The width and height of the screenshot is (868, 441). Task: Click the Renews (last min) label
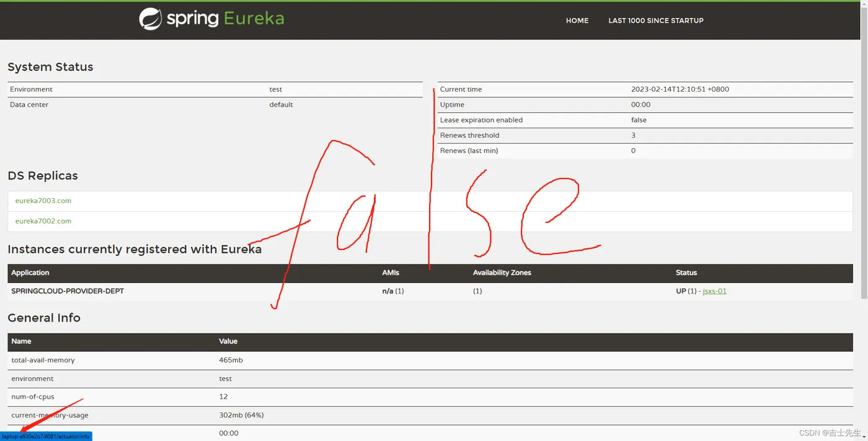point(469,151)
